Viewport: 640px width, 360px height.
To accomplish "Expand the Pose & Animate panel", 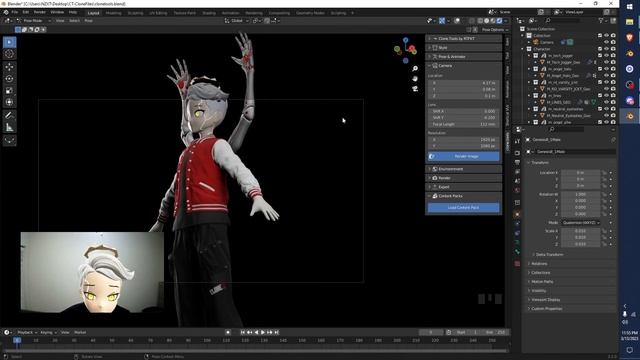I will point(464,57).
